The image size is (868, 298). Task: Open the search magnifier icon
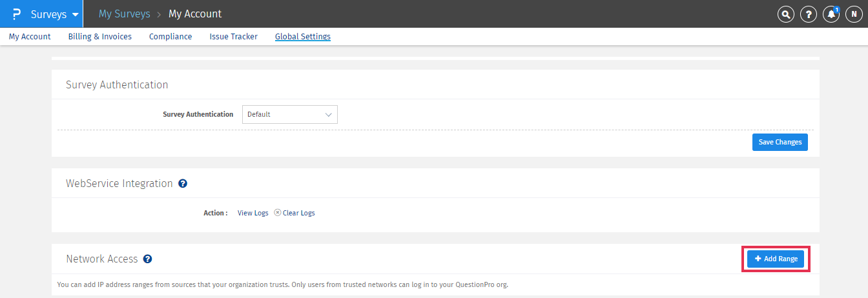coord(785,14)
